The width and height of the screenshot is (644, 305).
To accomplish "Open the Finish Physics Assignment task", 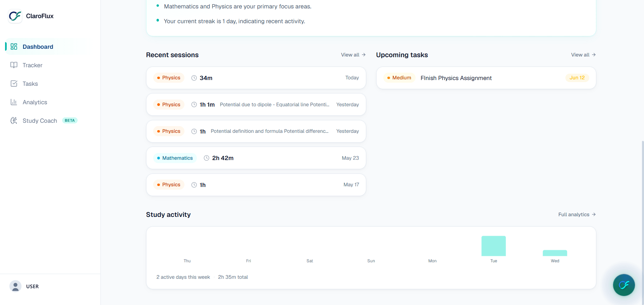I will tap(486, 78).
